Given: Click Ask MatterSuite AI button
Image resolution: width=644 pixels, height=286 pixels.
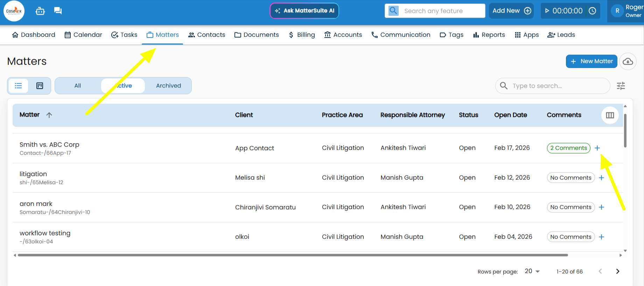Looking at the screenshot, I should click(x=304, y=11).
